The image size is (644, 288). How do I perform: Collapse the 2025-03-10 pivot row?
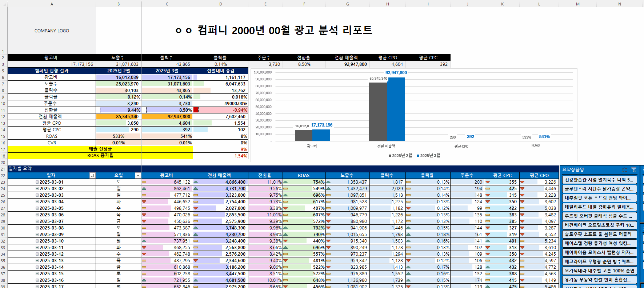37,241
